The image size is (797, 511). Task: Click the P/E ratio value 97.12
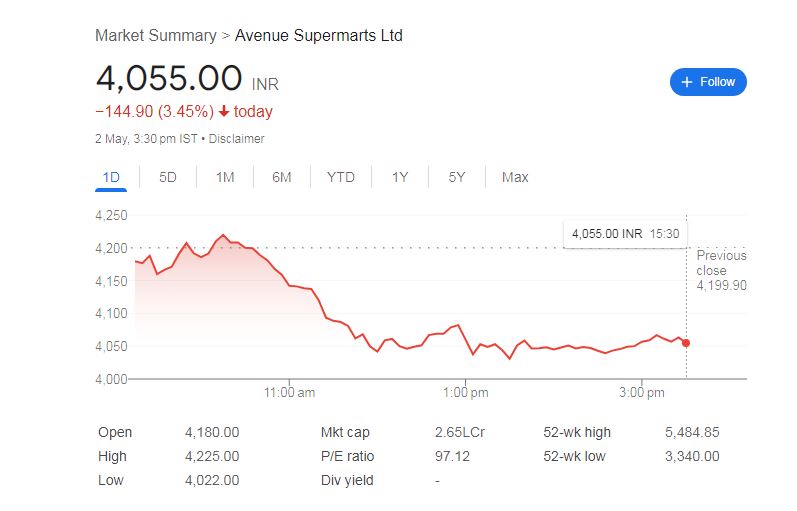coord(453,456)
